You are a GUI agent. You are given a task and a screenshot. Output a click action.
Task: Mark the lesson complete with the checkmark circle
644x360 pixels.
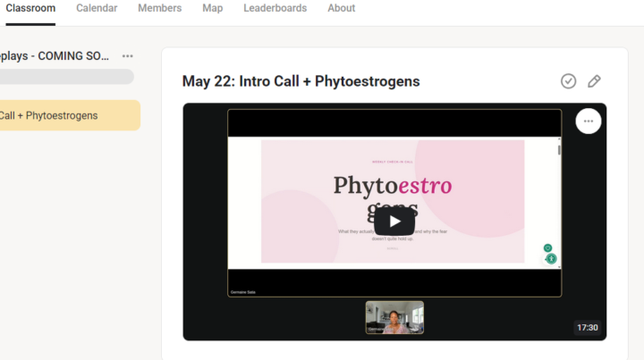pyautogui.click(x=569, y=81)
